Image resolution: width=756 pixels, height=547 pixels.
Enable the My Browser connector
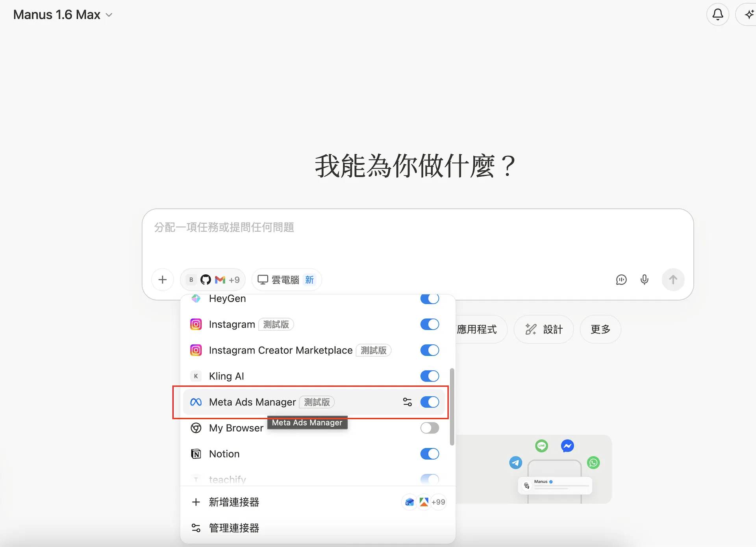(430, 428)
